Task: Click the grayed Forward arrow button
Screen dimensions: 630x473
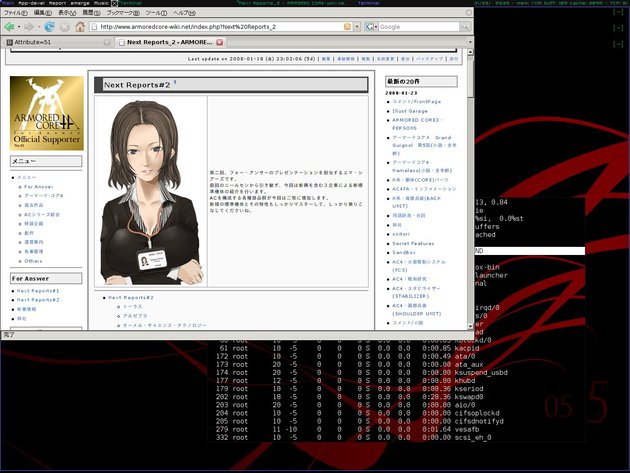Action: (x=29, y=27)
